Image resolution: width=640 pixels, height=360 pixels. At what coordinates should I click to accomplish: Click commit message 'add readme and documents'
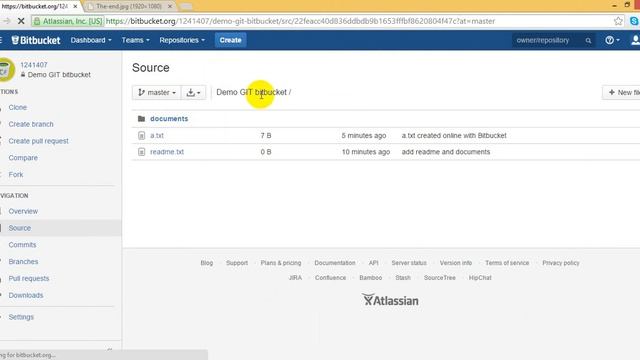[446, 152]
